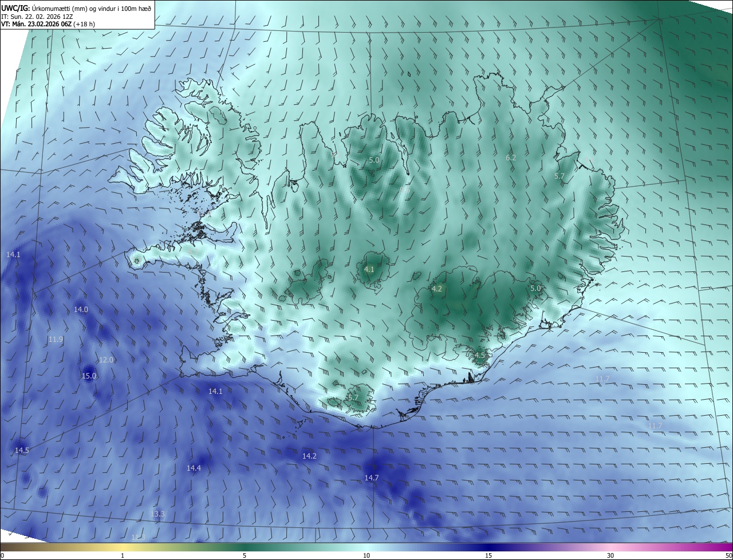Pick the 12.0 value label
Viewport: 733px width, 560px height.
point(107,360)
